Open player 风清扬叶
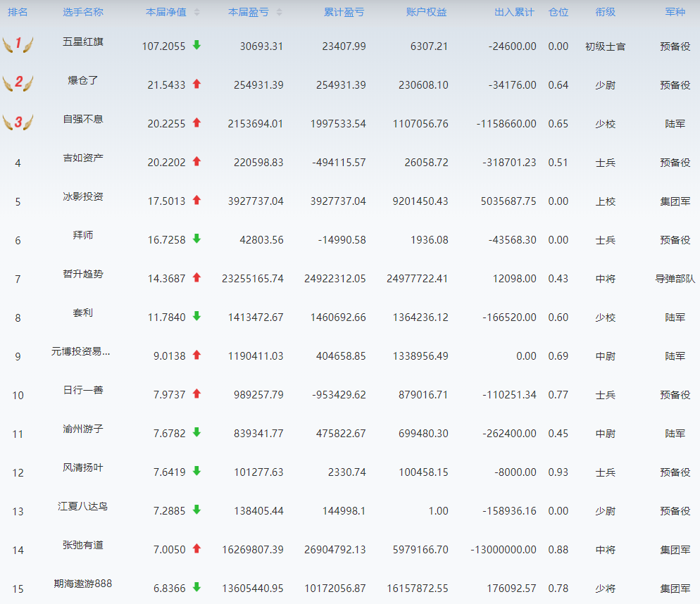Screen dimensions: 700x604 coord(83,468)
